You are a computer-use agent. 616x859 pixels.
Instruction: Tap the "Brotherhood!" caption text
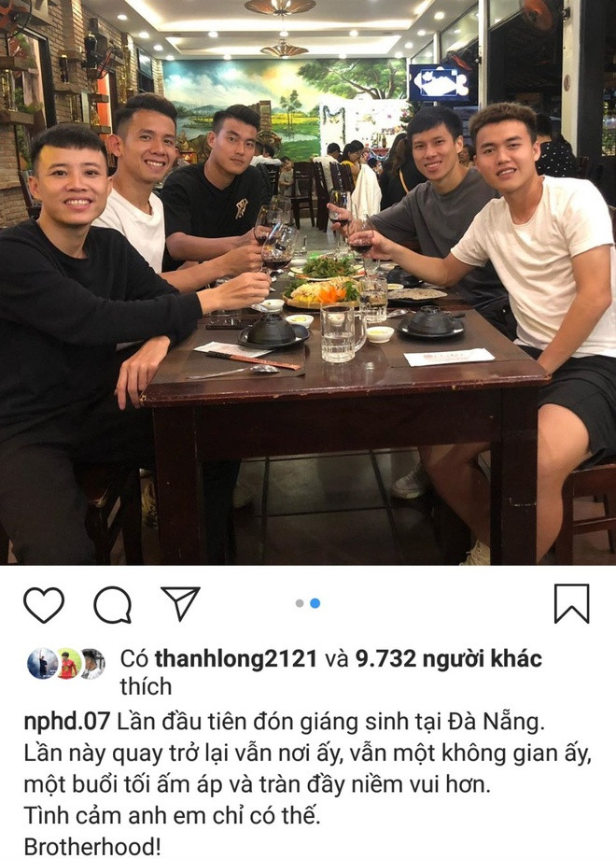(92, 847)
